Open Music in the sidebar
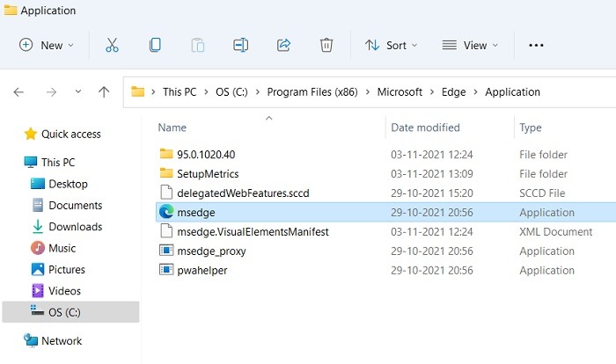This screenshot has height=364, width=616. click(62, 248)
